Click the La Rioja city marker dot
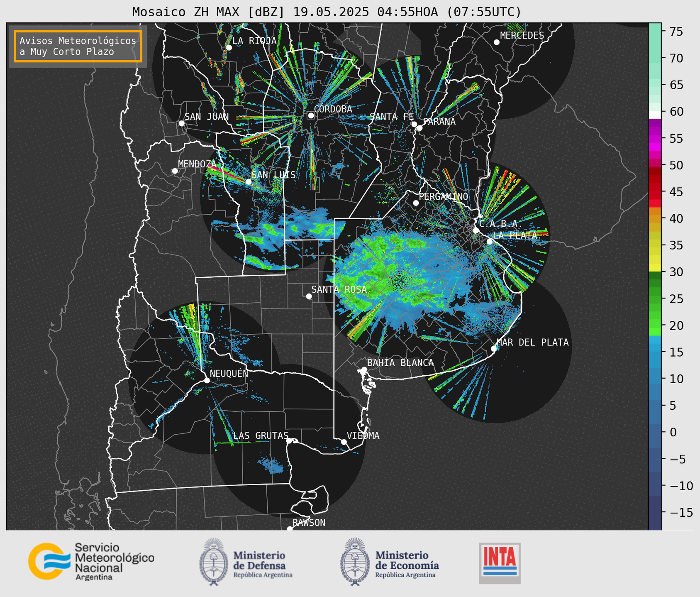The image size is (700, 597). point(229,48)
